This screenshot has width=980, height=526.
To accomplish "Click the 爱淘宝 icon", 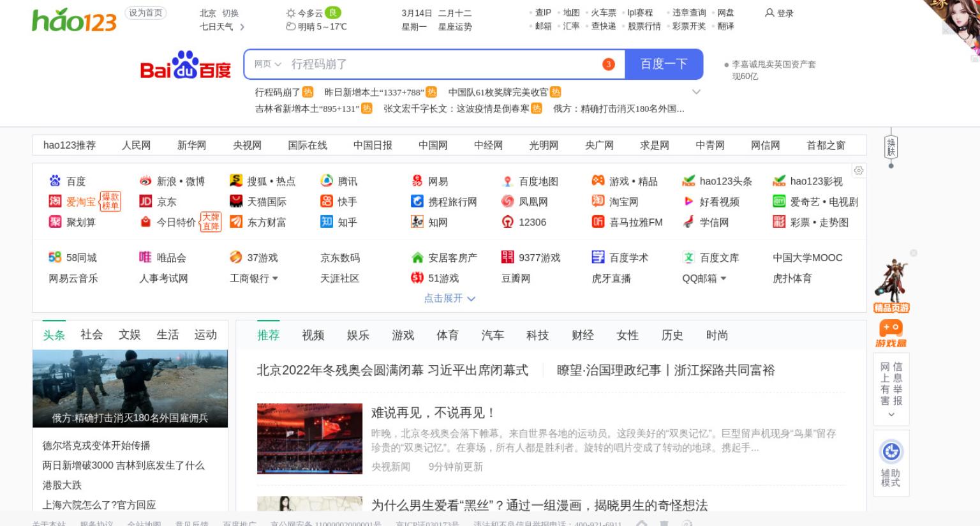I will [55, 201].
